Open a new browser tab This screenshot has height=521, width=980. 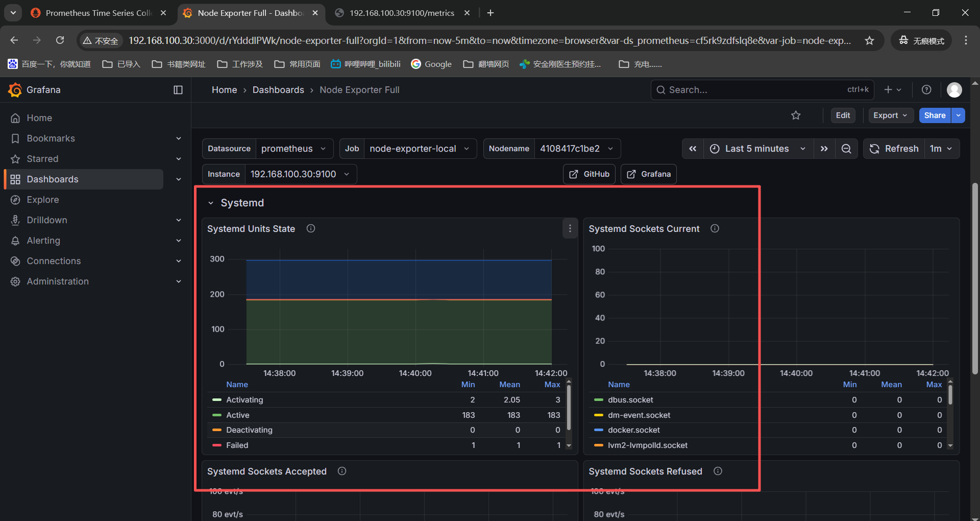click(x=491, y=13)
